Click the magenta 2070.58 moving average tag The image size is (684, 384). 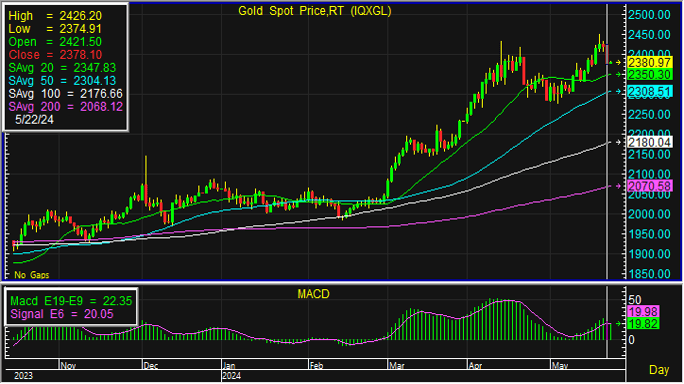click(649, 186)
